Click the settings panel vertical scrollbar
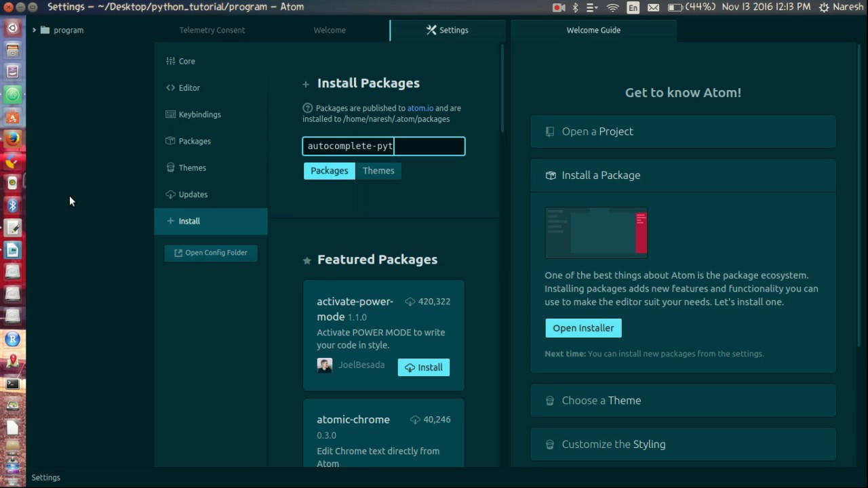Screen dimensions: 868x488 click(502, 88)
